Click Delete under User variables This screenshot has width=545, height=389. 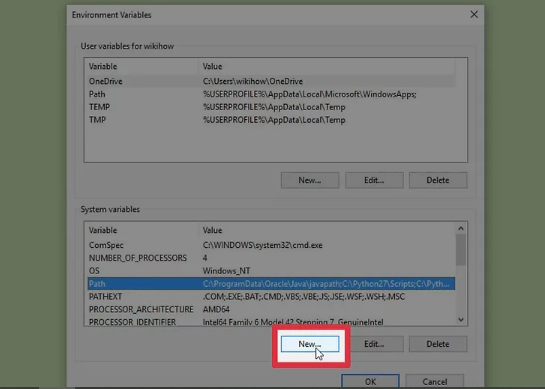tap(438, 180)
